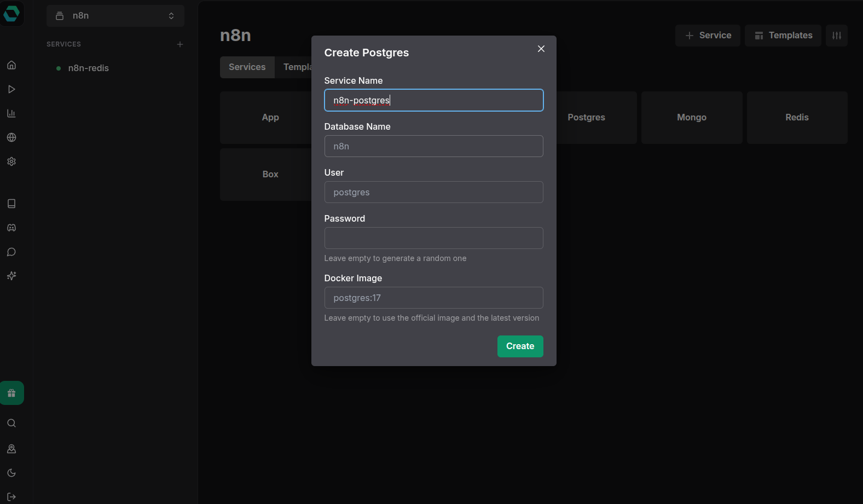Add a service with the plus icon
863x504 pixels.
click(x=180, y=44)
